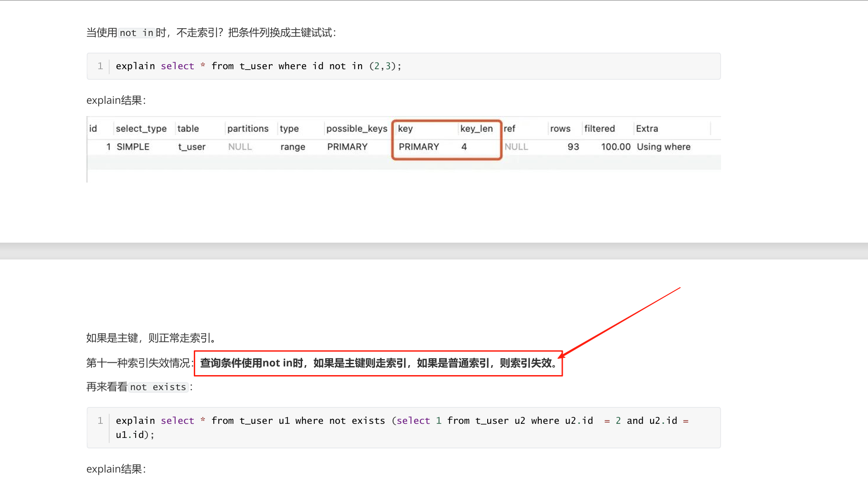Click the sentence '如果是主键，则正常走索引。'

point(151,338)
